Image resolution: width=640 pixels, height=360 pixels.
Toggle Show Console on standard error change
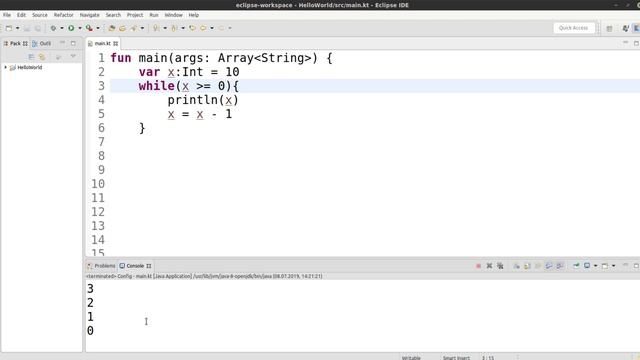560,266
